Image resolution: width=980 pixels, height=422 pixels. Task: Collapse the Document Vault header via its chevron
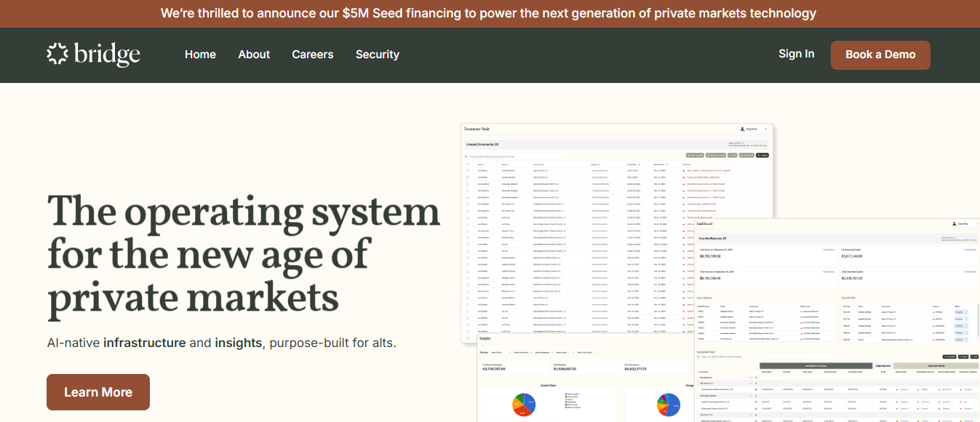(766, 129)
